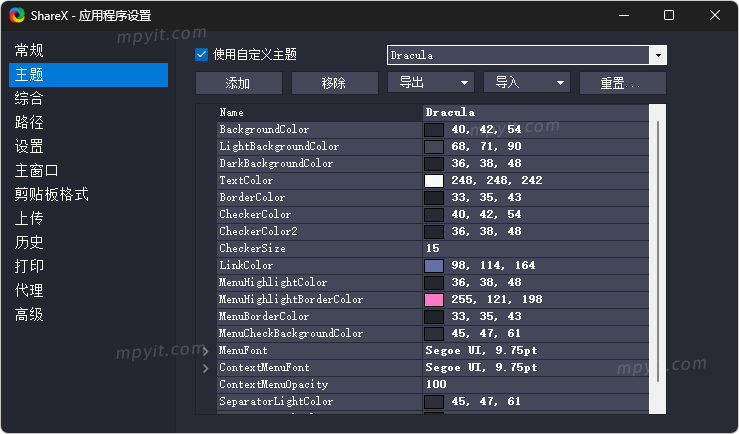Go to the 路径 settings section
The image size is (739, 434).
(29, 123)
